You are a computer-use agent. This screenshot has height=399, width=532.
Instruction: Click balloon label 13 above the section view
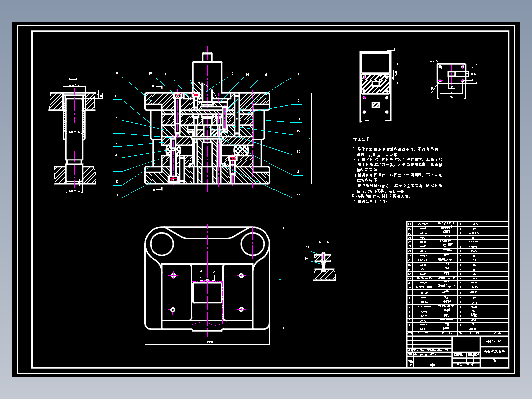point(232,74)
